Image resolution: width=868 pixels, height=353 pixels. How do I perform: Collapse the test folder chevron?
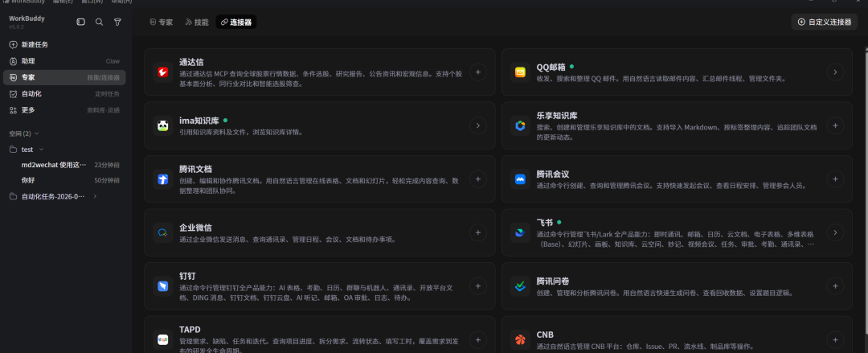[x=42, y=150]
